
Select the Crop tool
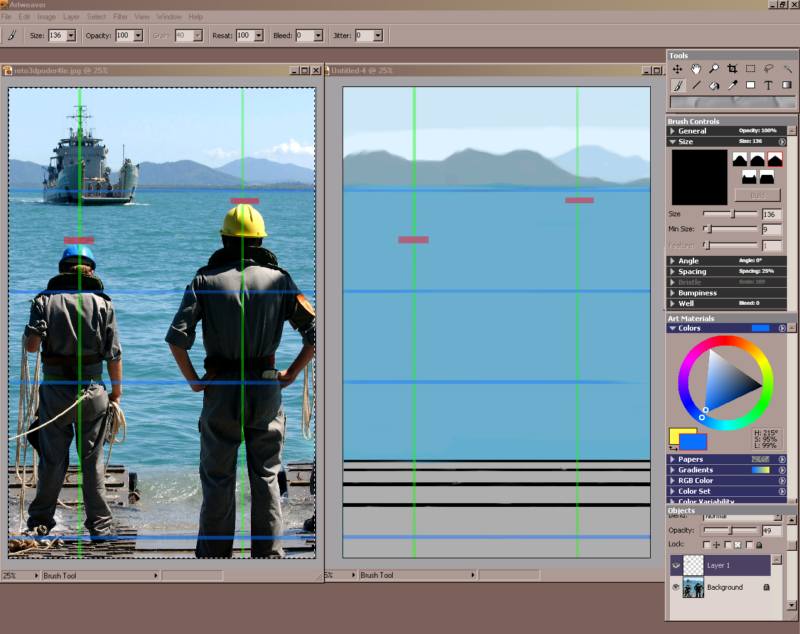(x=732, y=69)
